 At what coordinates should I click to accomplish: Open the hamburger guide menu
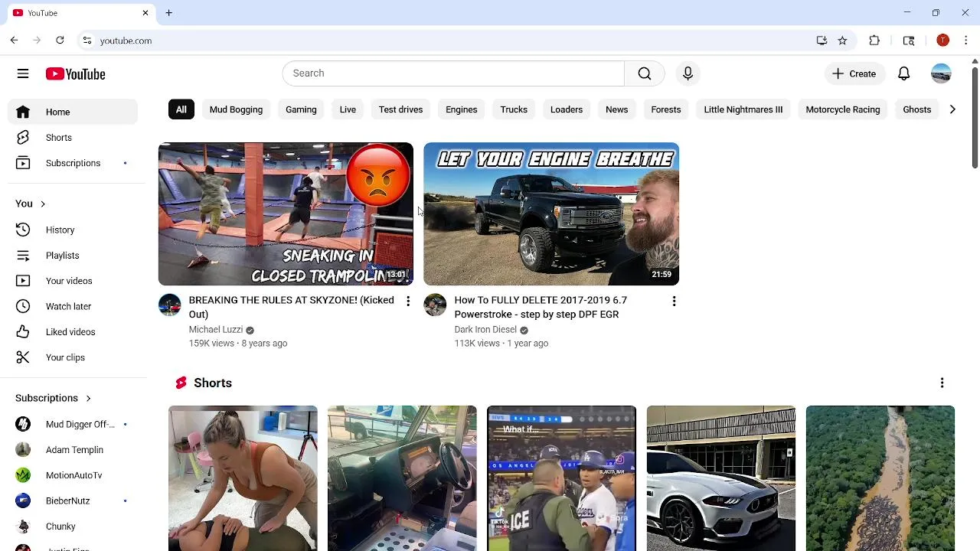coord(23,73)
